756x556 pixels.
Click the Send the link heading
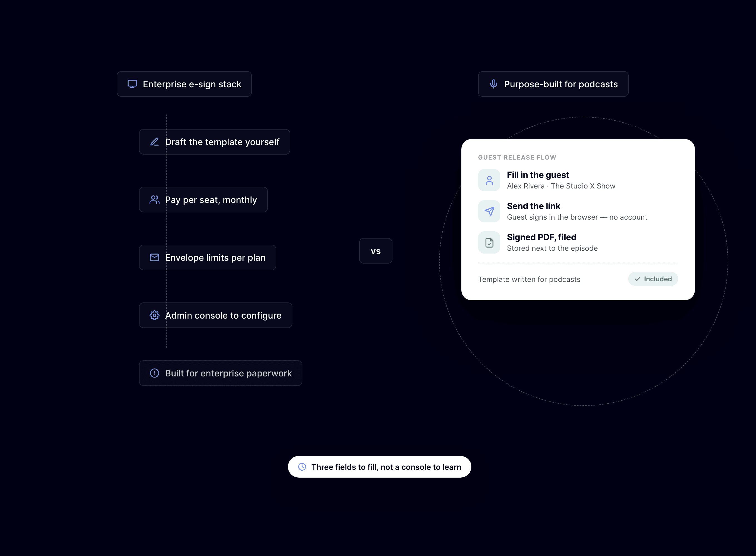(x=534, y=206)
